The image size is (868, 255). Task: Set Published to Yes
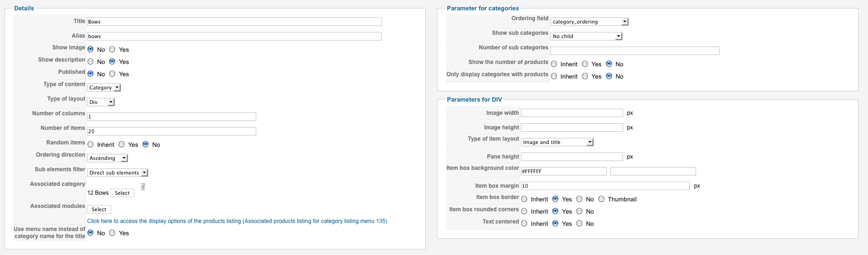[x=112, y=74]
